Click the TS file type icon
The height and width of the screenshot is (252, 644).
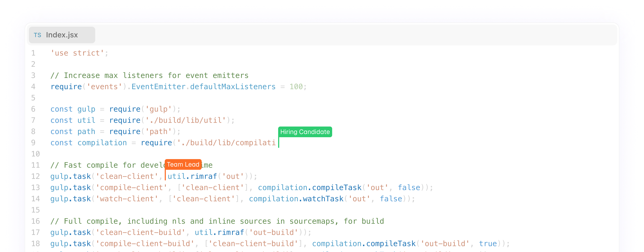pos(37,35)
